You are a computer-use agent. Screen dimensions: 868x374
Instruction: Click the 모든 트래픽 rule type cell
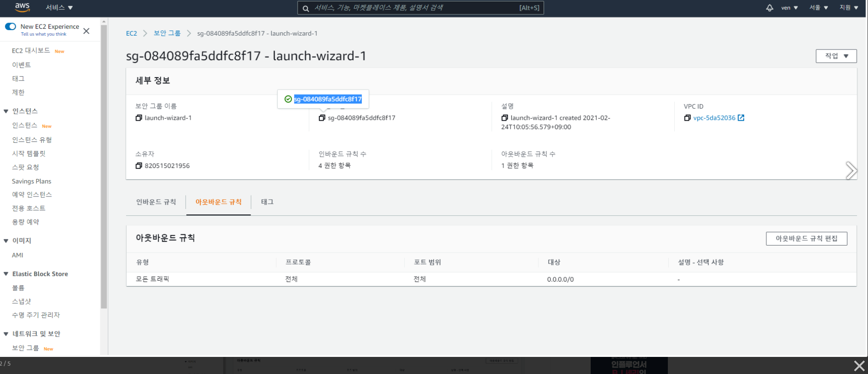[x=153, y=279]
